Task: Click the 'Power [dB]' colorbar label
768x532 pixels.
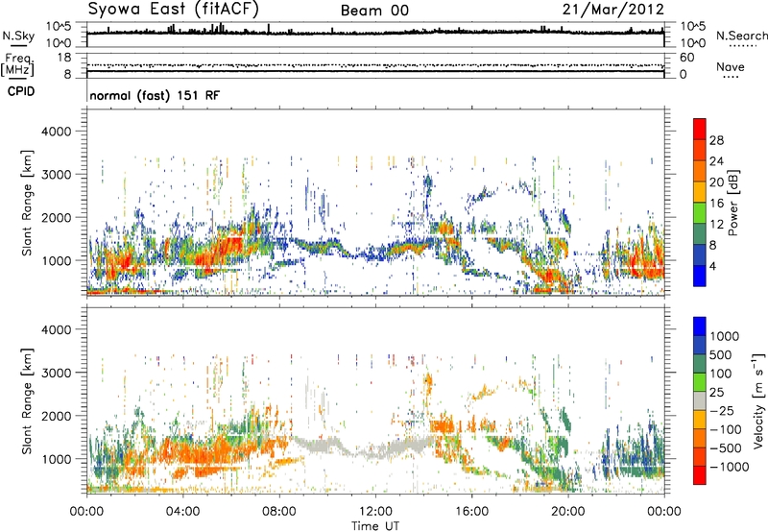Action: point(732,203)
